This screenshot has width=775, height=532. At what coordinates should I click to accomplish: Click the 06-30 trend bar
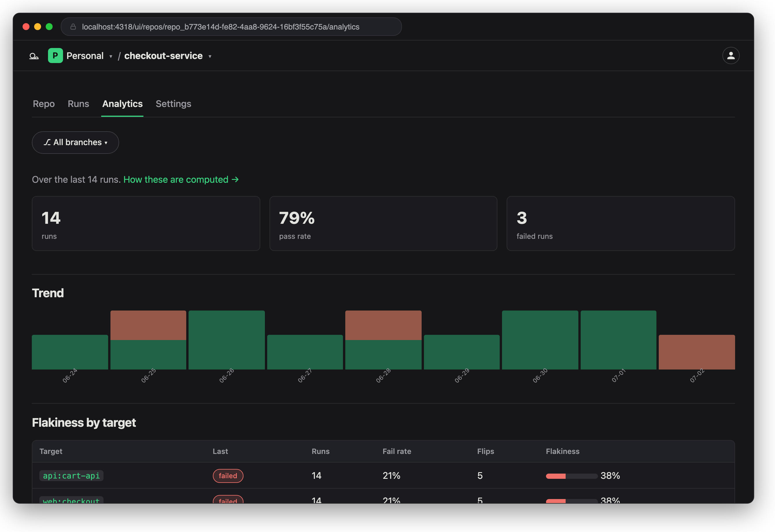[x=540, y=340]
